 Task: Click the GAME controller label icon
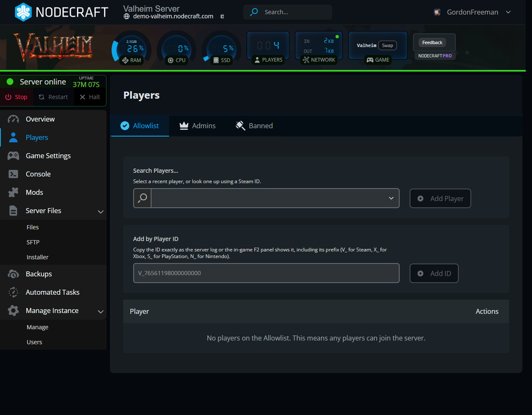coord(370,60)
